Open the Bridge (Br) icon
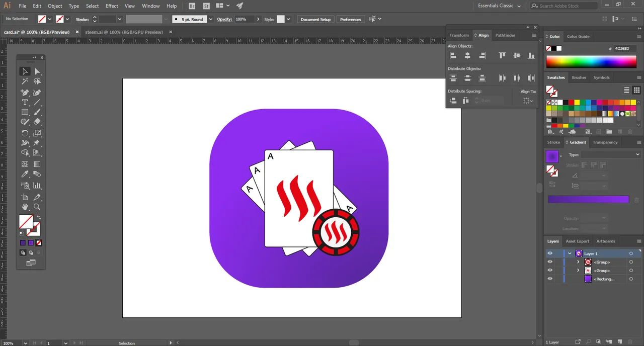The width and height of the screenshot is (644, 346). click(x=192, y=6)
